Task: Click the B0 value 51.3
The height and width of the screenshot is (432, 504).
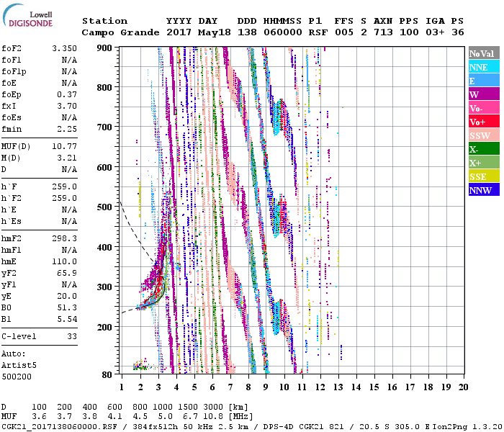Action: [x=67, y=308]
